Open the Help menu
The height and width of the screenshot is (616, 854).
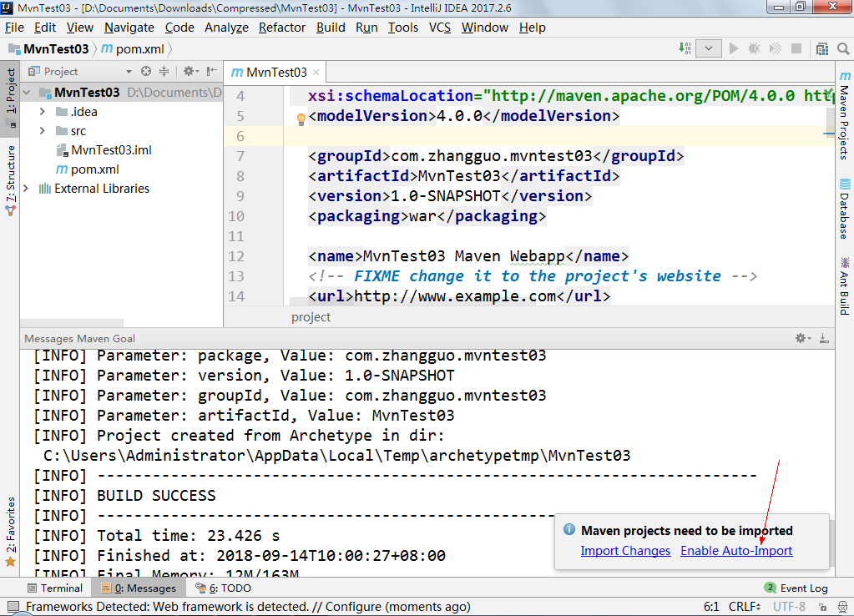pyautogui.click(x=532, y=28)
